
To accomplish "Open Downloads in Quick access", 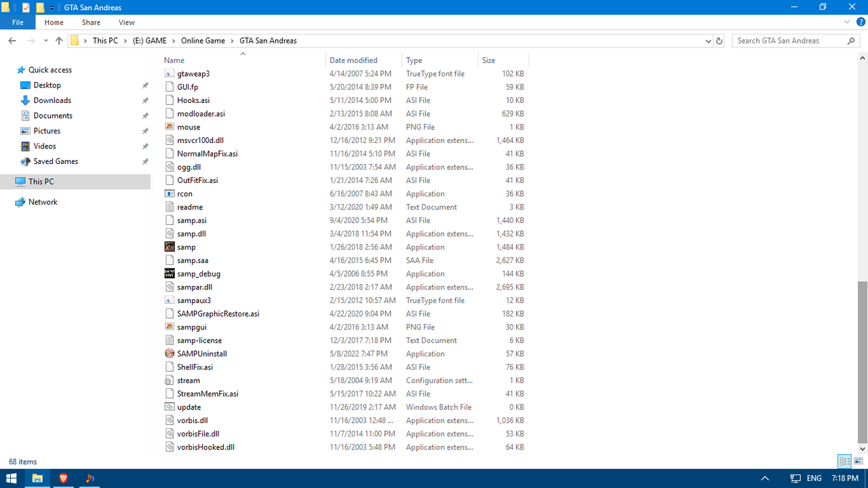I will click(x=52, y=100).
